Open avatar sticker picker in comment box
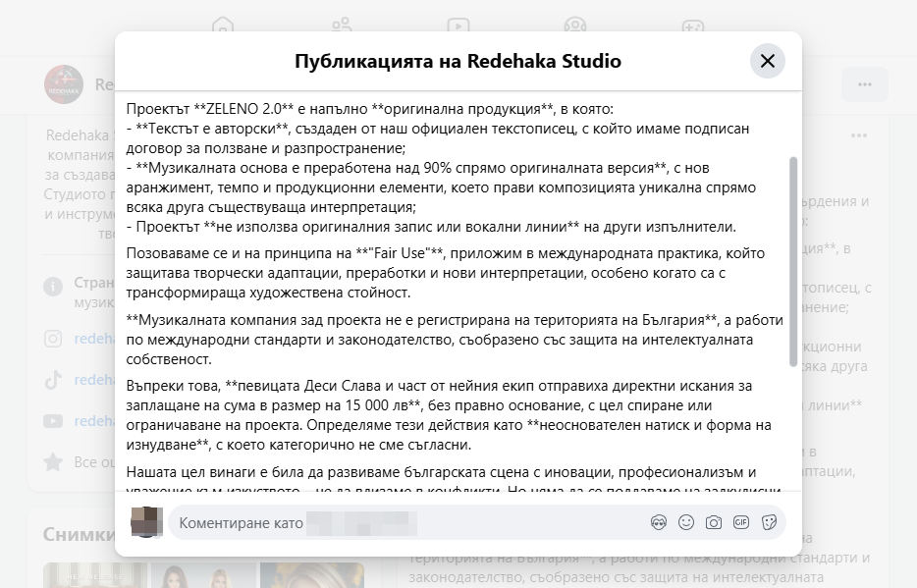Screen dimensions: 917x588 659,522
